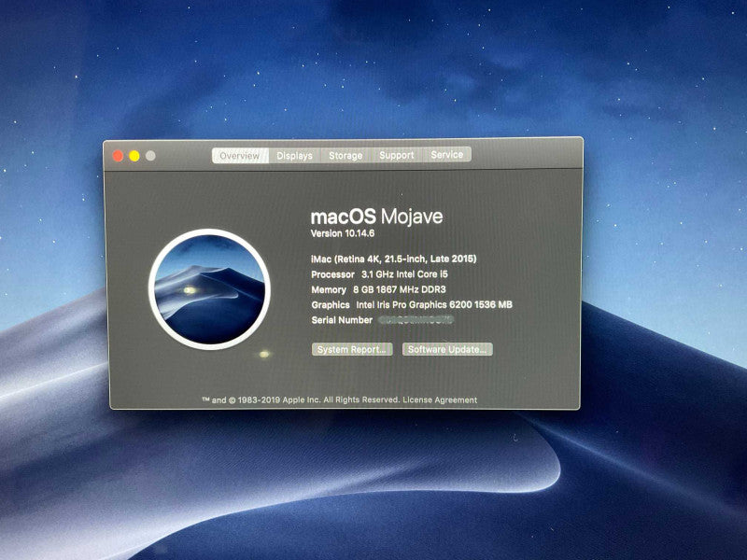Select the Service tab
Screen dimensions: 747x560
[447, 154]
